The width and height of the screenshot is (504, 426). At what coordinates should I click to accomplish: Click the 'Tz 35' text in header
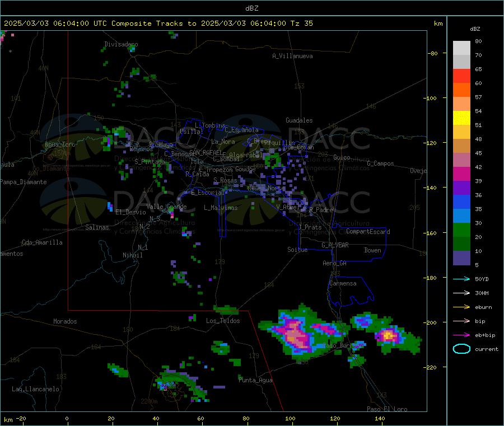(x=301, y=24)
